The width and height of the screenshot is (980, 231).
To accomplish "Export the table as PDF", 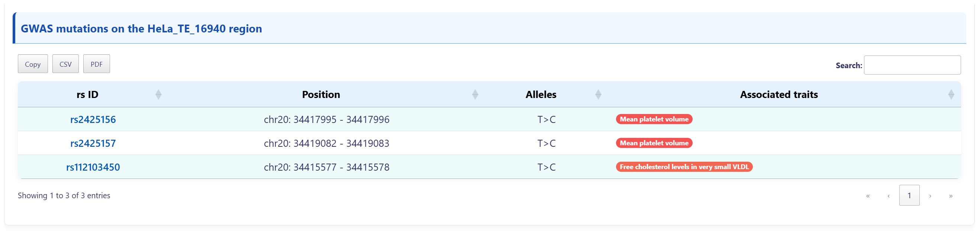I will 96,64.
